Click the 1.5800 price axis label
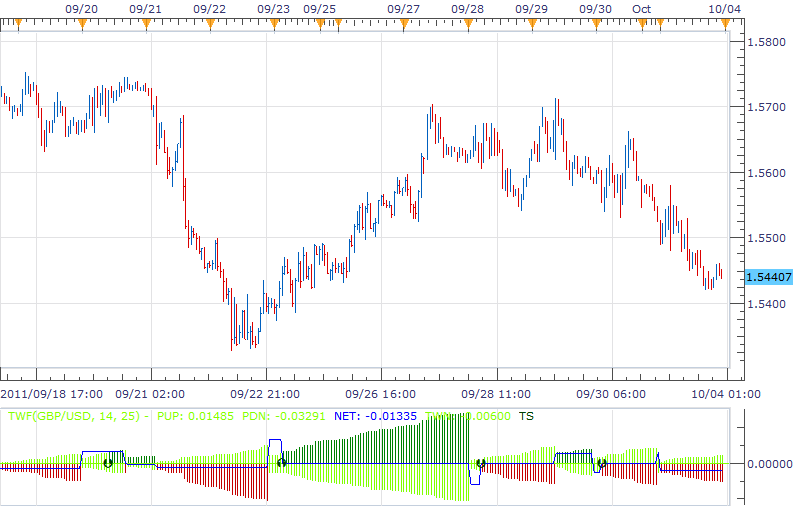Viewport: 801px width, 506px height. pos(766,42)
